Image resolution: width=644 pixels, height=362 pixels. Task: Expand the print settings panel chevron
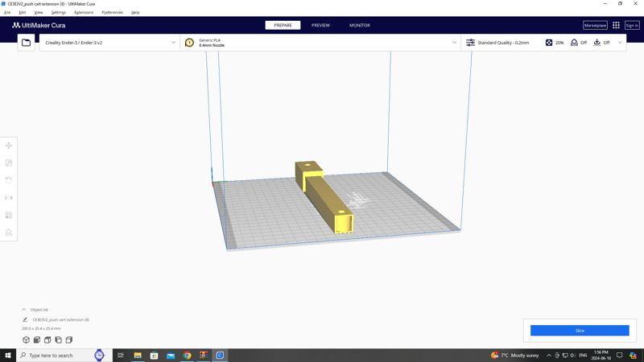[620, 43]
